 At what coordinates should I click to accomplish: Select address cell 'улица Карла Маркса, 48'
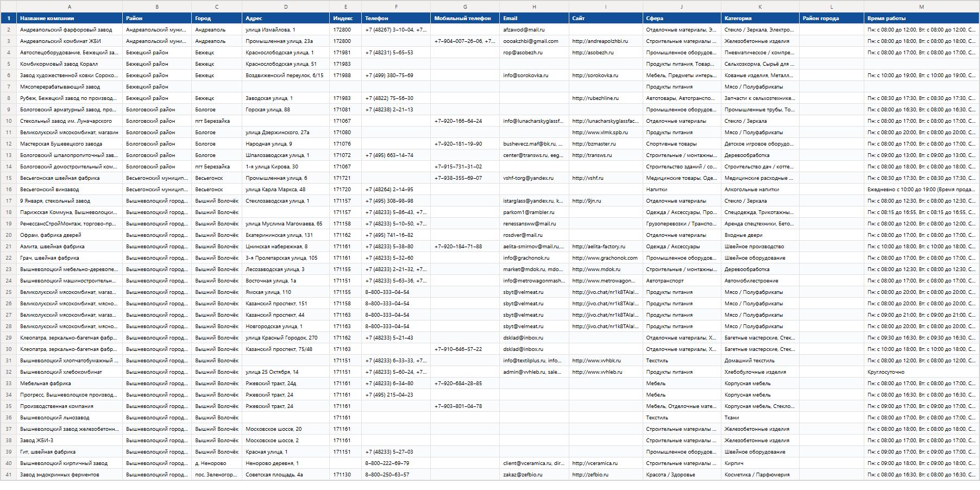point(286,190)
